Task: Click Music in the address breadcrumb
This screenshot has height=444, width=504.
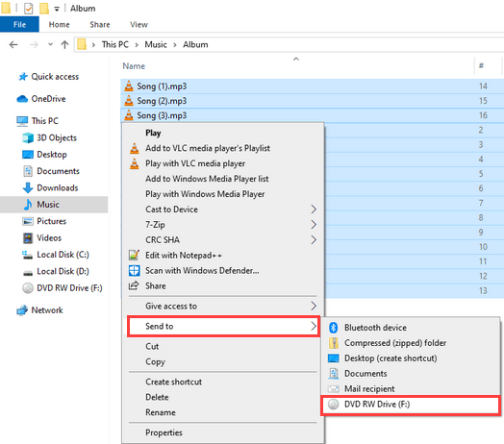Action: tap(156, 44)
